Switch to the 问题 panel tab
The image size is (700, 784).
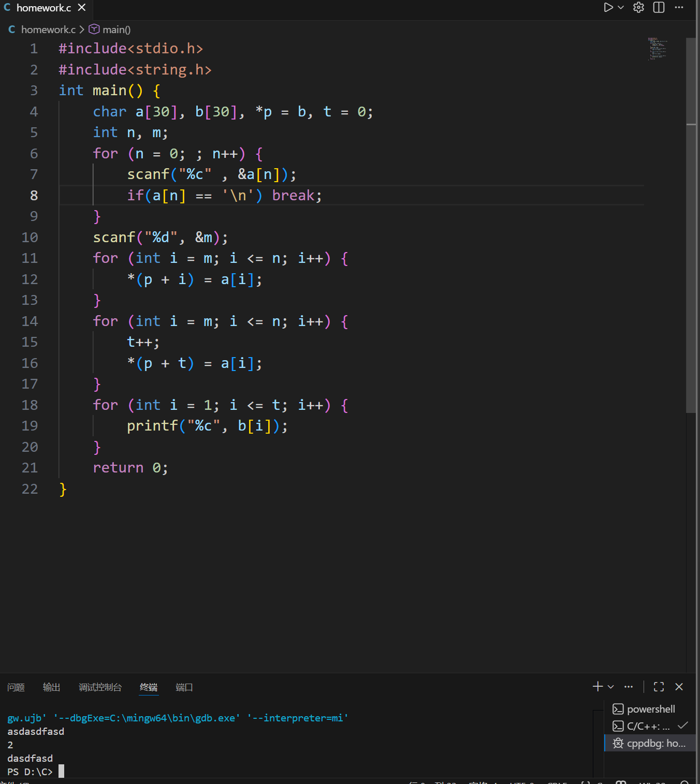[16, 687]
